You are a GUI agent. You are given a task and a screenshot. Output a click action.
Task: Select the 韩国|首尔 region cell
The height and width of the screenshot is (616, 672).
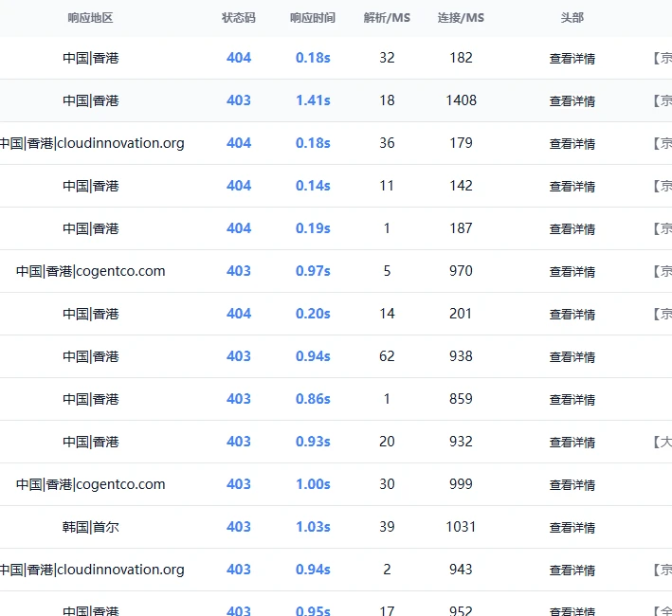(x=91, y=527)
